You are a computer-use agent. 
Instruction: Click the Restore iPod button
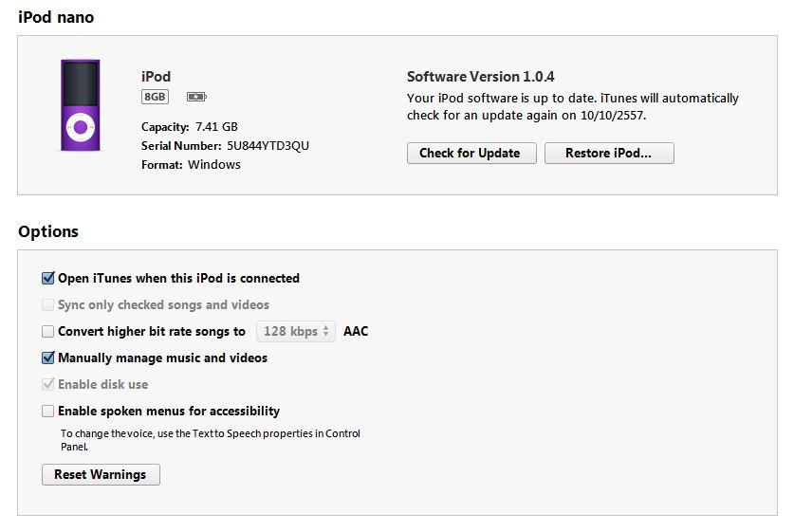pos(609,154)
